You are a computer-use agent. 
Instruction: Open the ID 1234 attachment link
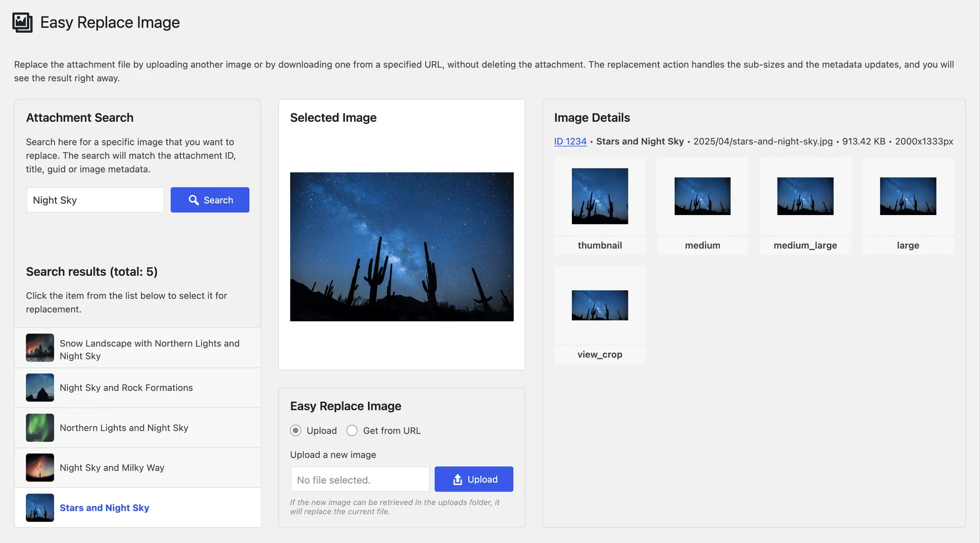(569, 141)
